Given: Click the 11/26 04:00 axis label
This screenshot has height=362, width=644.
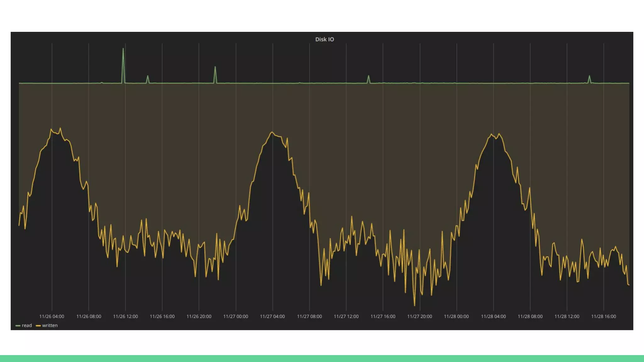Looking at the screenshot, I should click(x=52, y=316).
